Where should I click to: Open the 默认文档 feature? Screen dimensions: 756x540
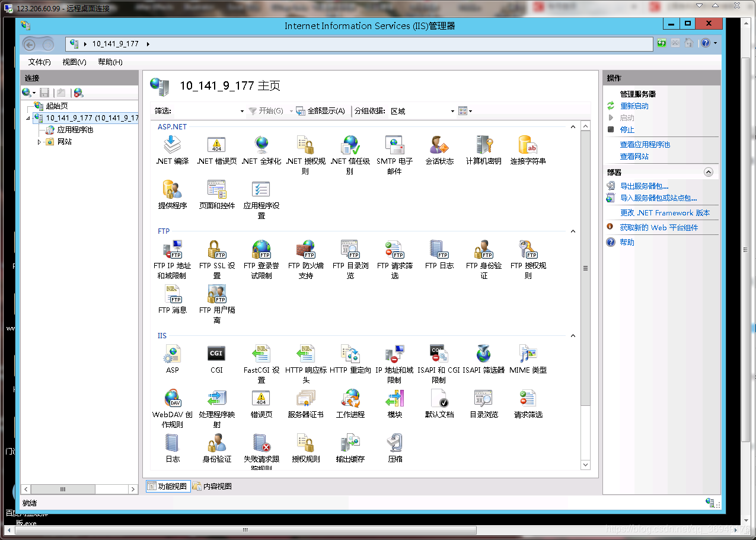tap(439, 404)
